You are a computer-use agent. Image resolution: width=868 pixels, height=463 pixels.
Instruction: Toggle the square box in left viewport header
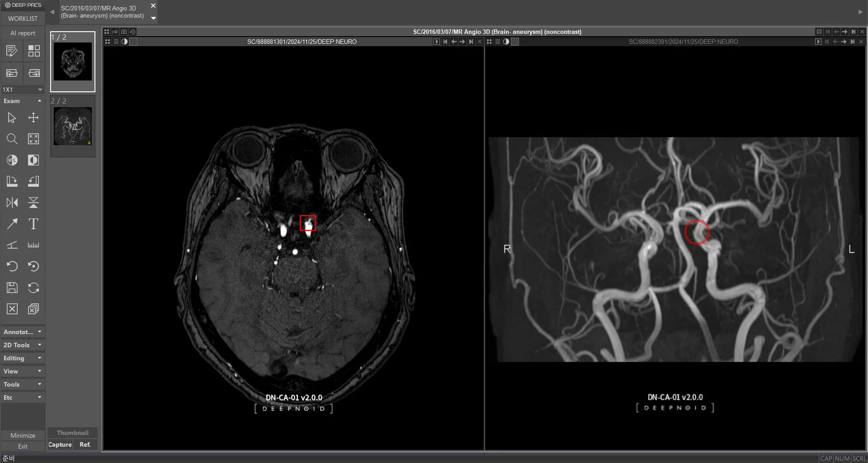tap(133, 42)
